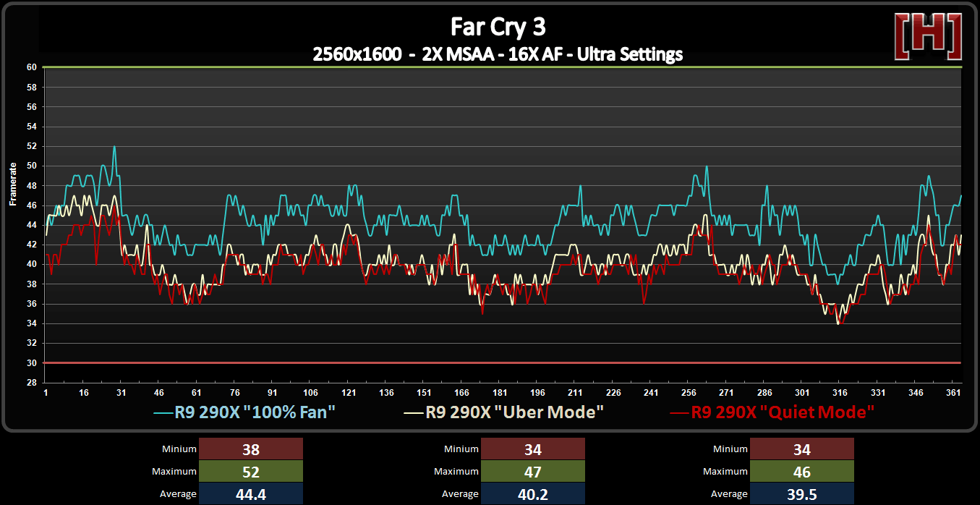The height and width of the screenshot is (505, 980).
Task: Click the blue Average cell showing 44.4
Action: pyautogui.click(x=251, y=494)
